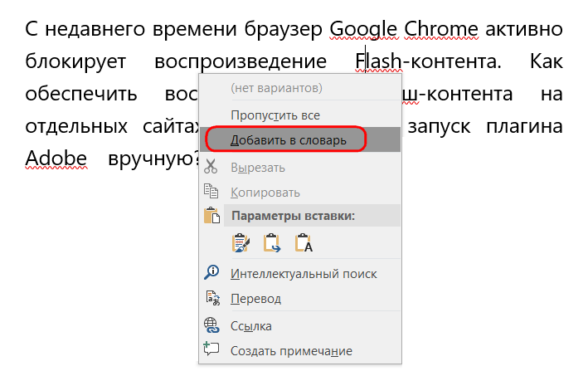Click the misspelled word Google
Viewport: 588px width, 371px height.
pos(363,29)
